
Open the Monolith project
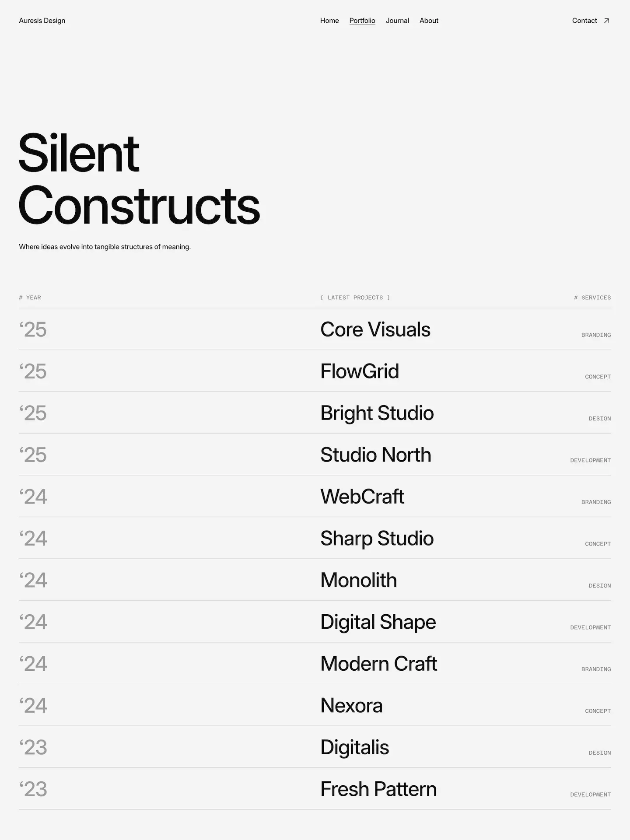[359, 580]
